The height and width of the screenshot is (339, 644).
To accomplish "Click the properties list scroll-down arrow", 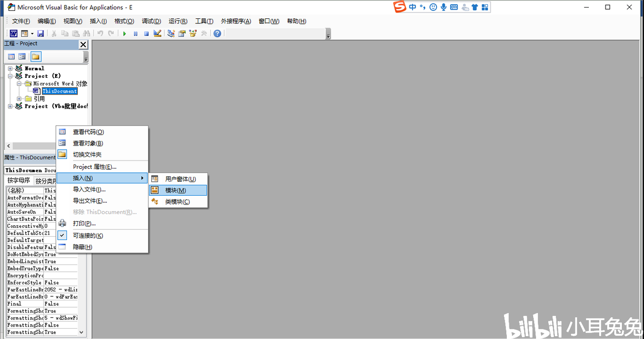I will pos(82,332).
